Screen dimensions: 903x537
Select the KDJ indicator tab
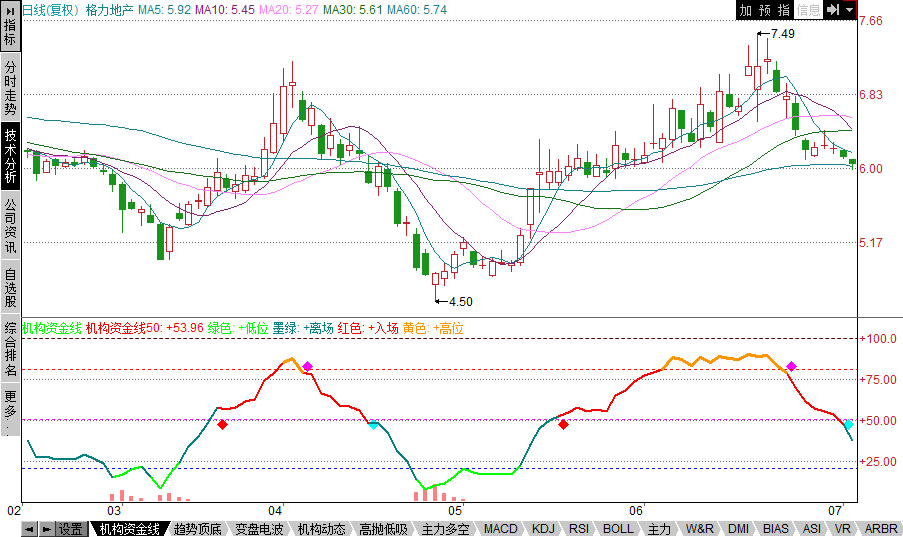pos(543,529)
